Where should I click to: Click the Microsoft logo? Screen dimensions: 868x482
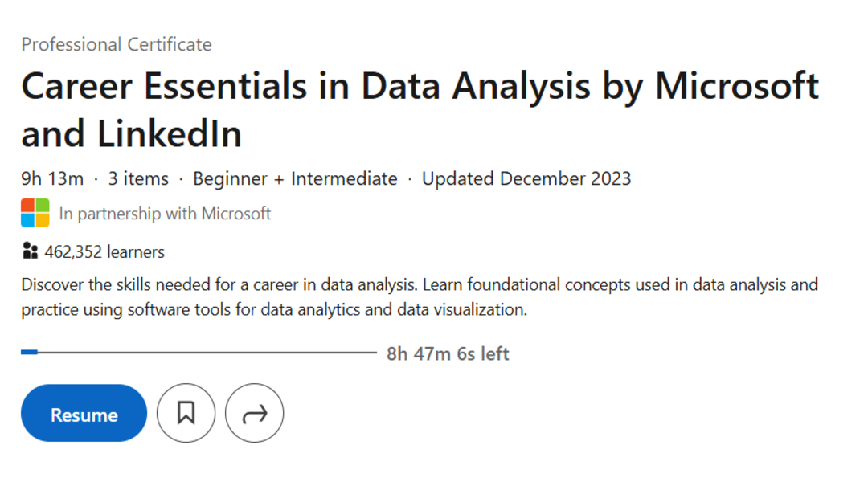(35, 213)
